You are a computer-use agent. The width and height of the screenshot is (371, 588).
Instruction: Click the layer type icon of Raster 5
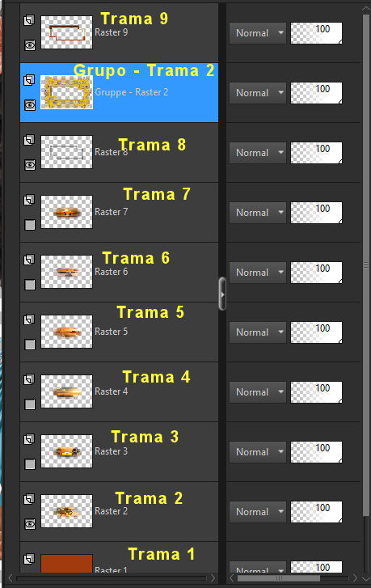click(x=29, y=319)
